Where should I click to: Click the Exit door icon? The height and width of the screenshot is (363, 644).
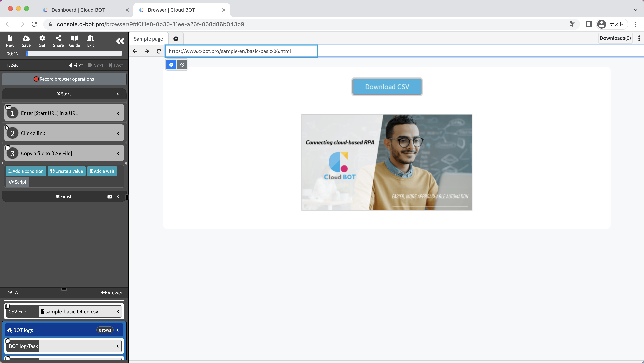point(90,41)
